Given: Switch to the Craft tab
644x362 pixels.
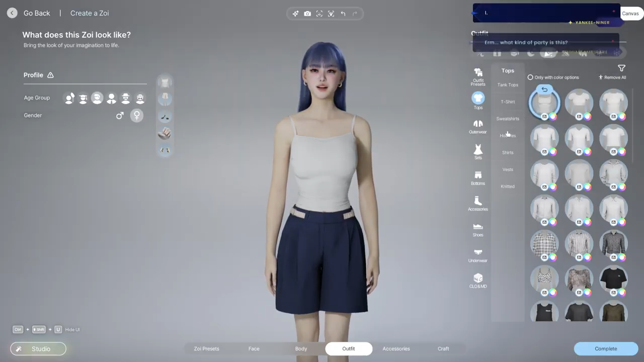Looking at the screenshot, I should point(443,348).
